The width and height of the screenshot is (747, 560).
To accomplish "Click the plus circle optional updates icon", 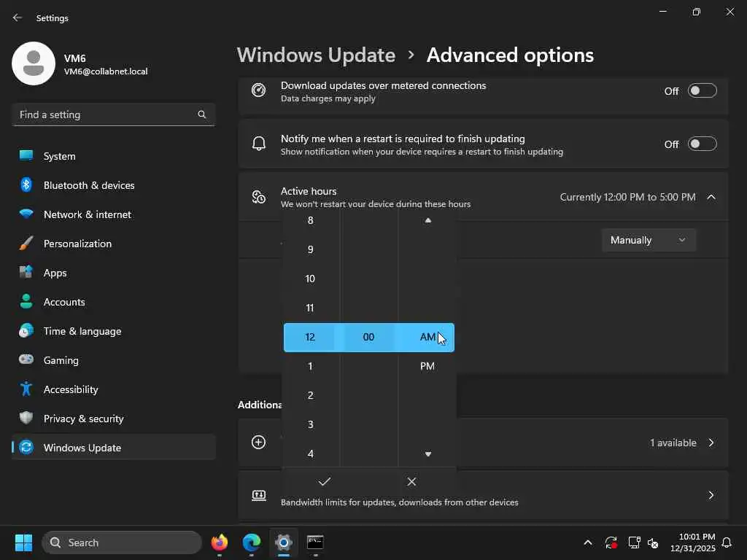I will pyautogui.click(x=259, y=443).
